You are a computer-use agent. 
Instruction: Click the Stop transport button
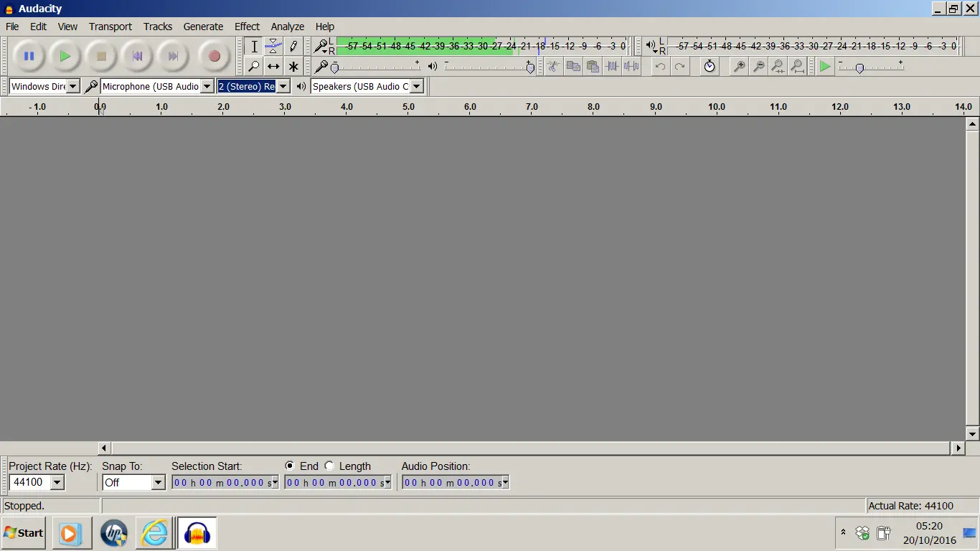(x=101, y=56)
